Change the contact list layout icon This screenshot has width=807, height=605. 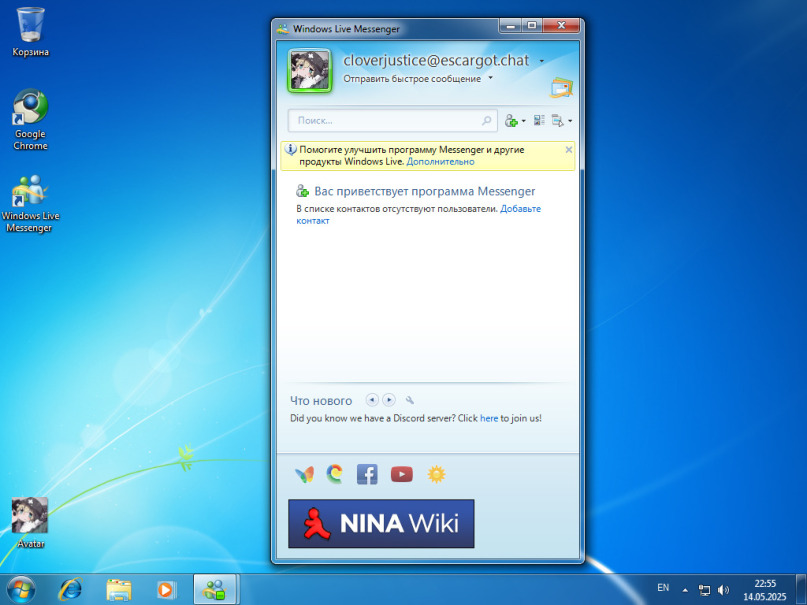coord(539,121)
